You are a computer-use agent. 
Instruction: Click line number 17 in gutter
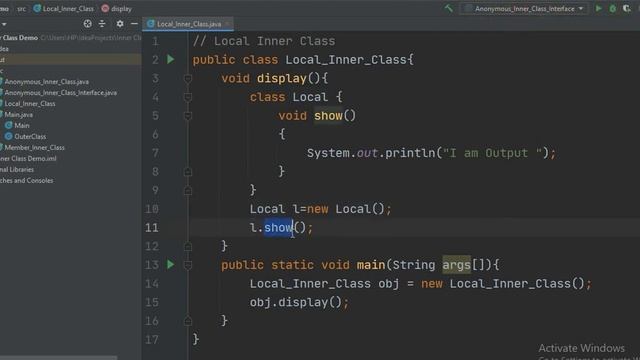[x=152, y=339]
